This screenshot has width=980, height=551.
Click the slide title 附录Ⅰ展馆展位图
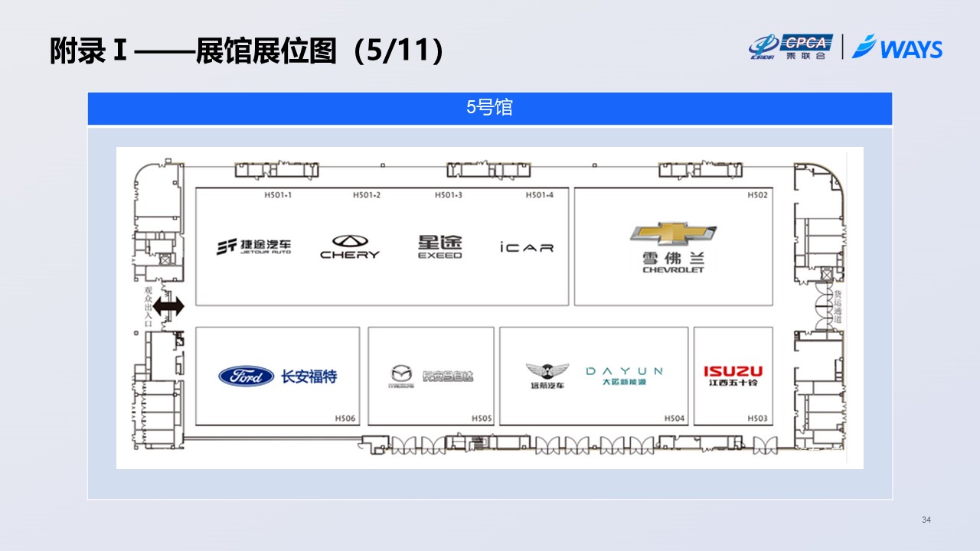point(247,51)
